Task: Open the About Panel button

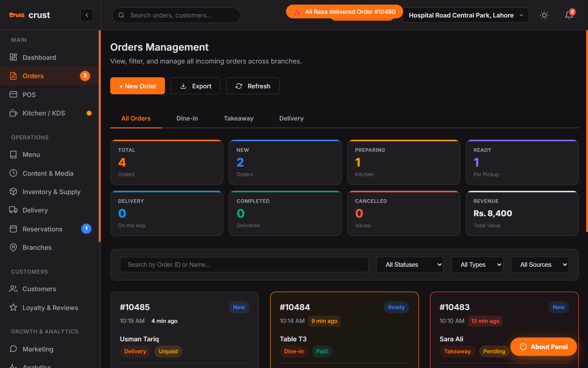Action: point(543,347)
